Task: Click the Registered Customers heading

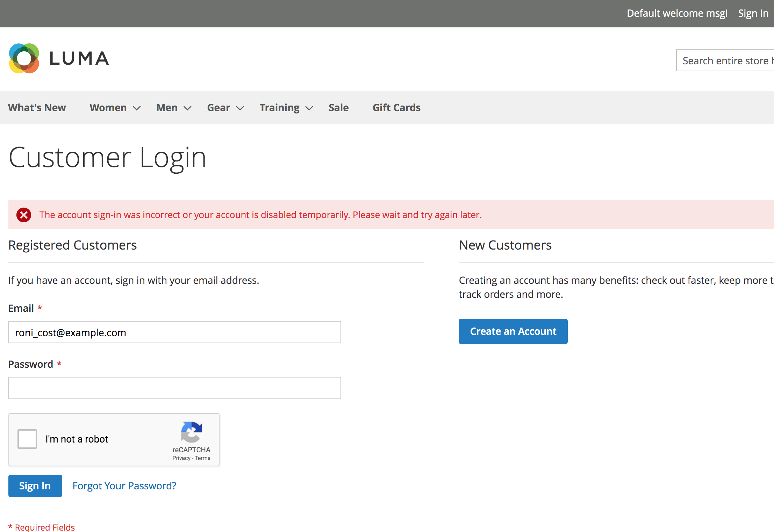Action: coord(73,245)
